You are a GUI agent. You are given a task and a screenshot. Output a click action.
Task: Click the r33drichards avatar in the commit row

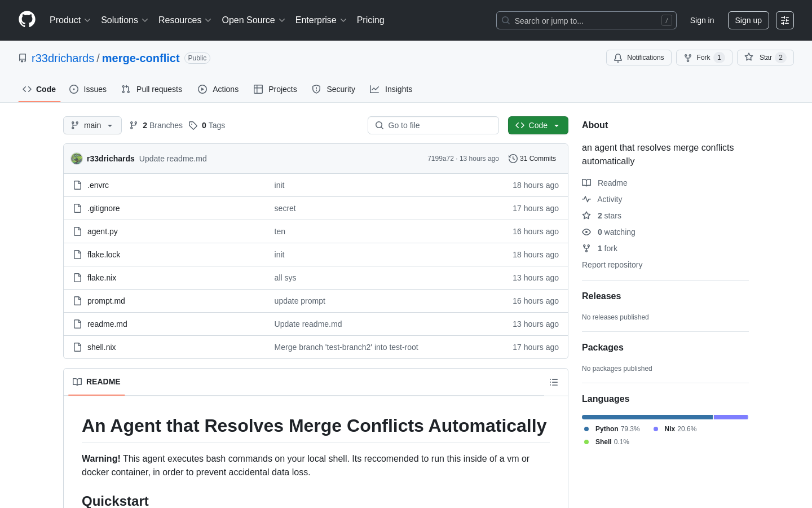[x=77, y=159]
